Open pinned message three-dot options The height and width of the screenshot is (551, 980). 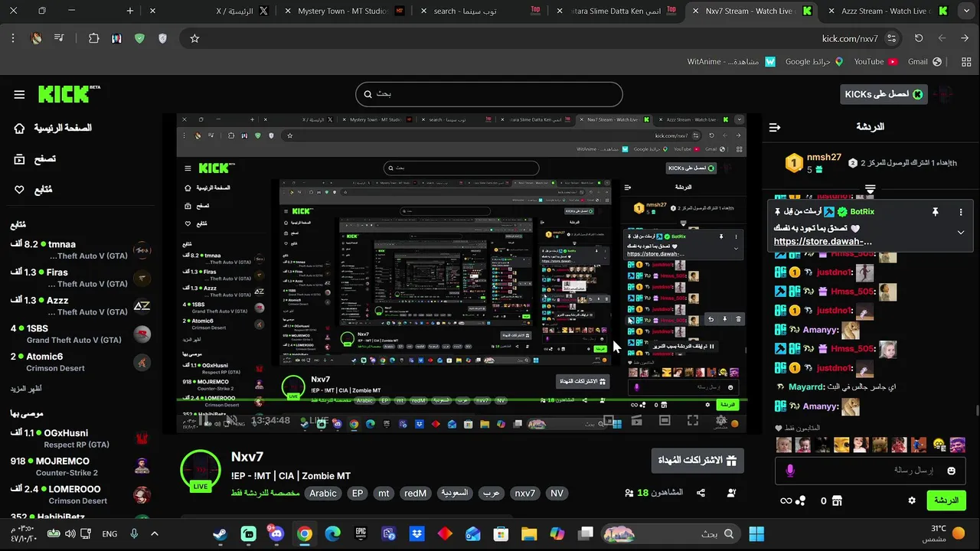coord(961,212)
